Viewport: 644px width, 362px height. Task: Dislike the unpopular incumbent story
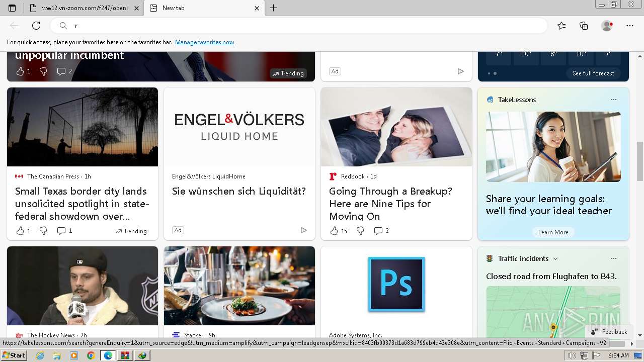coord(43,71)
